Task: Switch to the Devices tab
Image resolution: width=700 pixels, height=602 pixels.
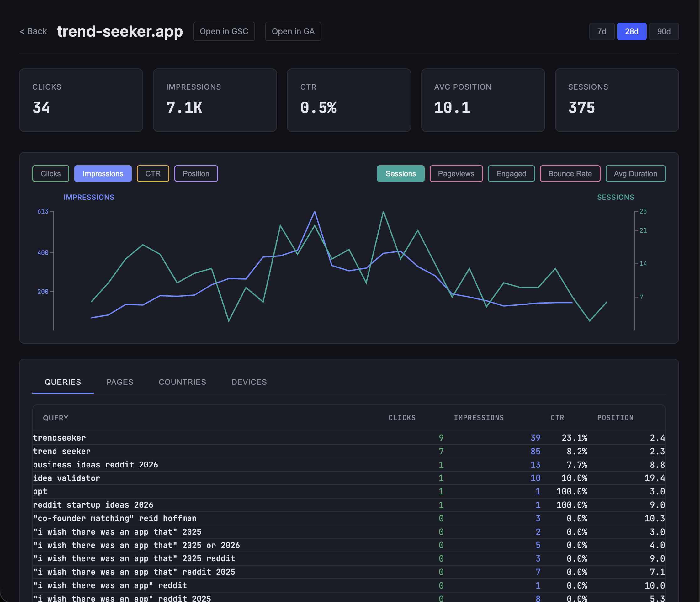Action: (249, 382)
